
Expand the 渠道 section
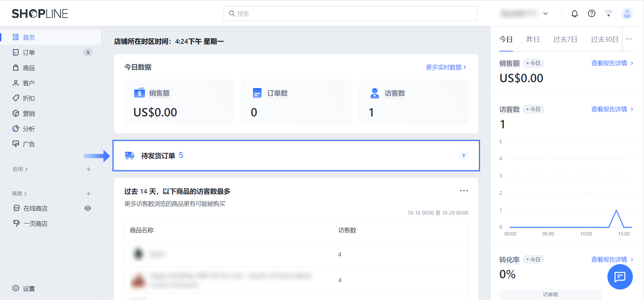click(19, 193)
